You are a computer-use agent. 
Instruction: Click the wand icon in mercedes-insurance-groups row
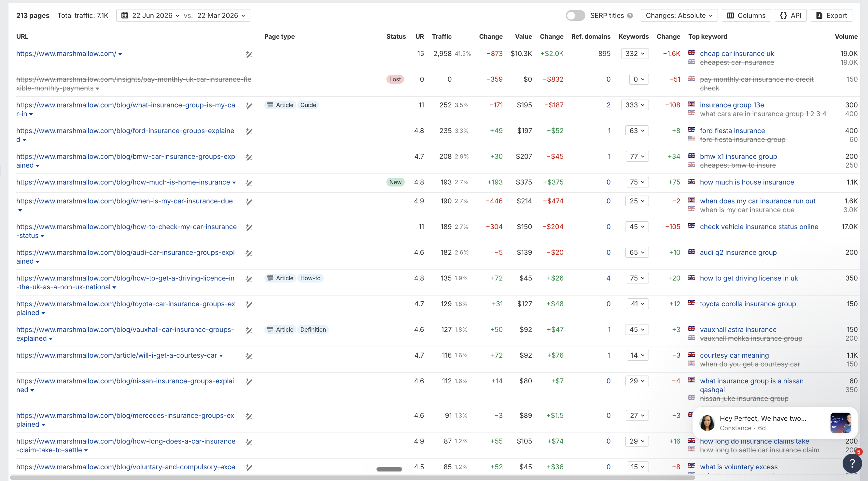click(x=249, y=416)
